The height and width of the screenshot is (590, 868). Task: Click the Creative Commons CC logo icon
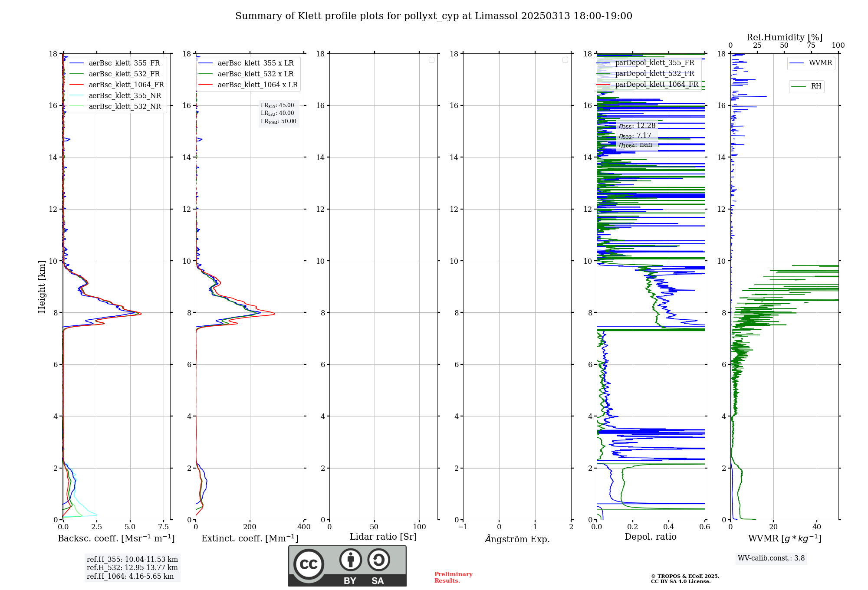coord(309,564)
